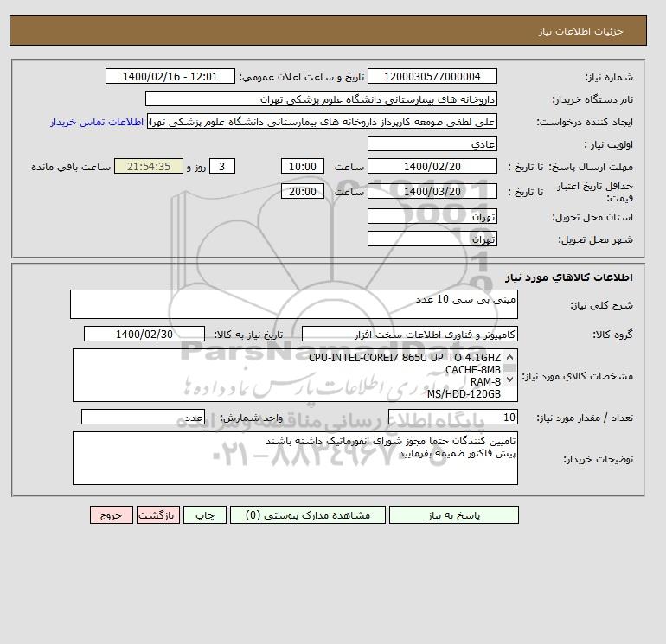Click remaining days field showing 3
Image resolution: width=666 pixels, height=644 pixels.
point(222,167)
